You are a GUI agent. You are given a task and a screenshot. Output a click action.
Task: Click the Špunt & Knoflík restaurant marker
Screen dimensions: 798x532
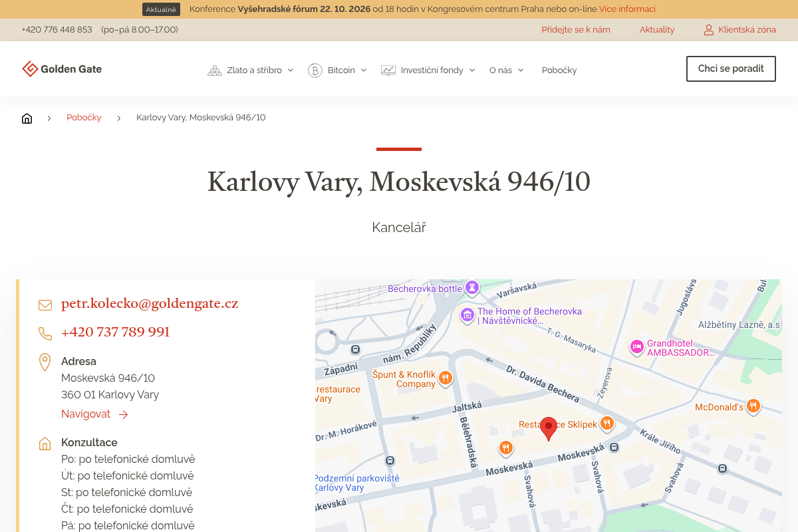pyautogui.click(x=446, y=378)
